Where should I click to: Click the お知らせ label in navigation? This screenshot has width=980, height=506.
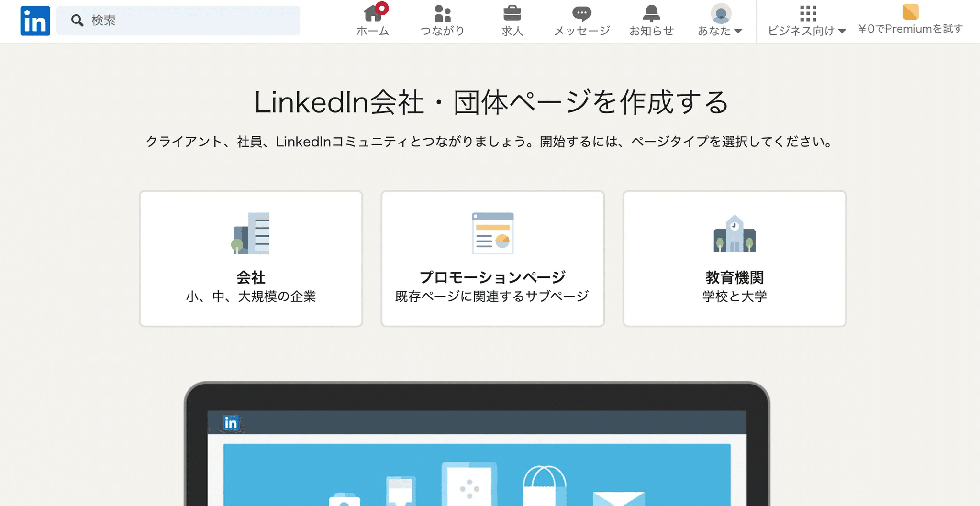pos(651,31)
